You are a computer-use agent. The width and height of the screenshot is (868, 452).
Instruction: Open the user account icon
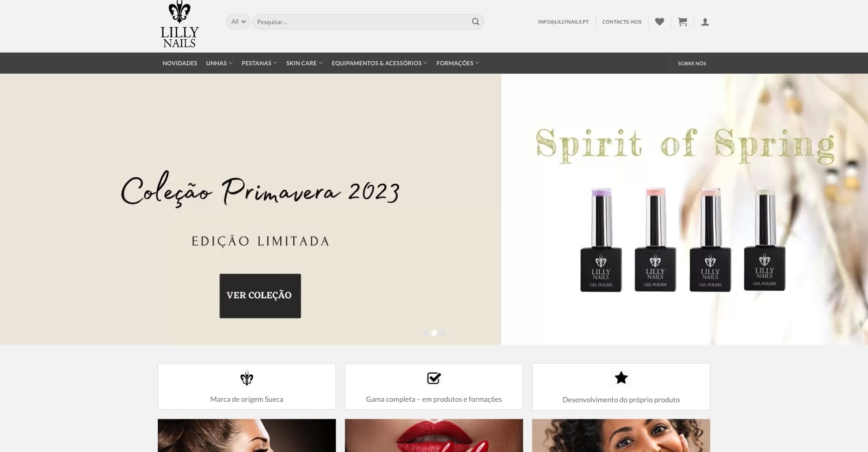point(705,22)
